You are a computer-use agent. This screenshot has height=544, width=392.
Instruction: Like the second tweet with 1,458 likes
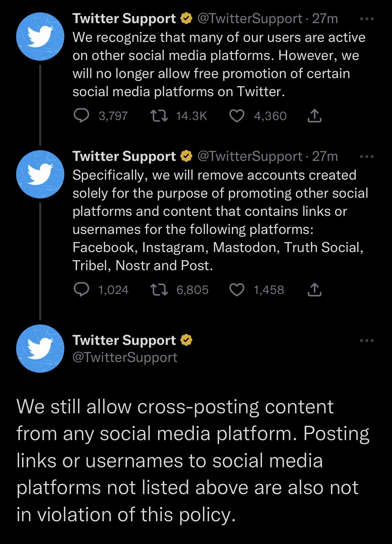click(237, 290)
